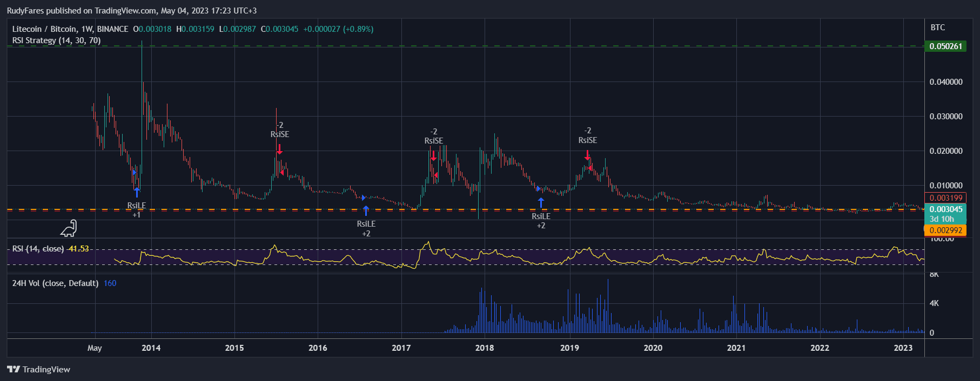Expand the RSI Strategy (14, 30, 70) legend

[56, 40]
